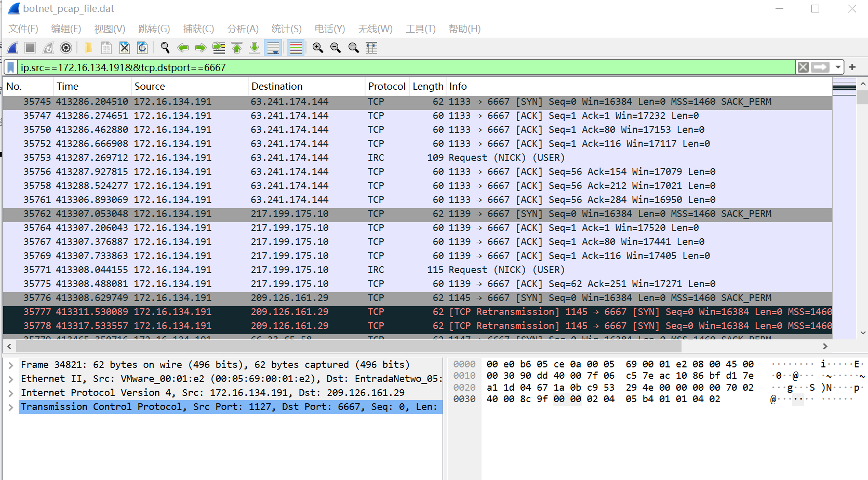The image size is (868, 480).
Task: Open Find a packet magnifier icon
Action: (x=165, y=48)
